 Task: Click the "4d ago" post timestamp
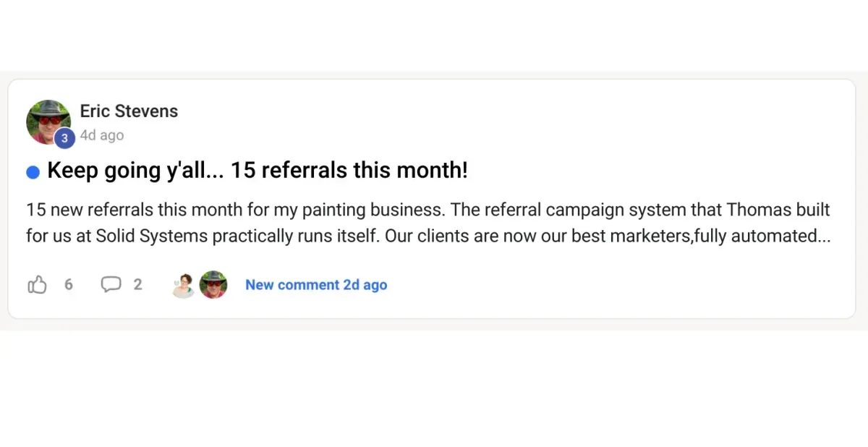[102, 135]
